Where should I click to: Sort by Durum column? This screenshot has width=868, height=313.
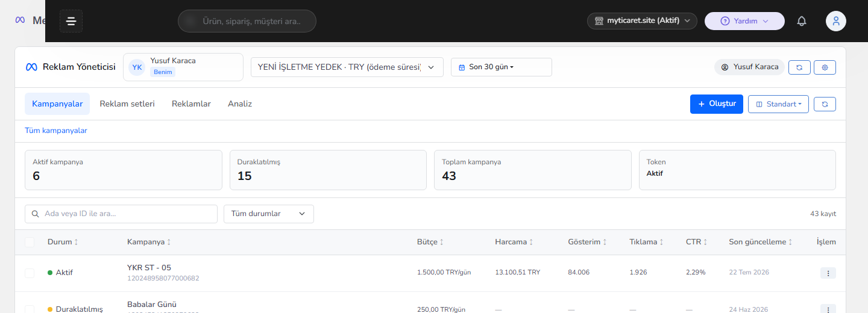tap(63, 242)
